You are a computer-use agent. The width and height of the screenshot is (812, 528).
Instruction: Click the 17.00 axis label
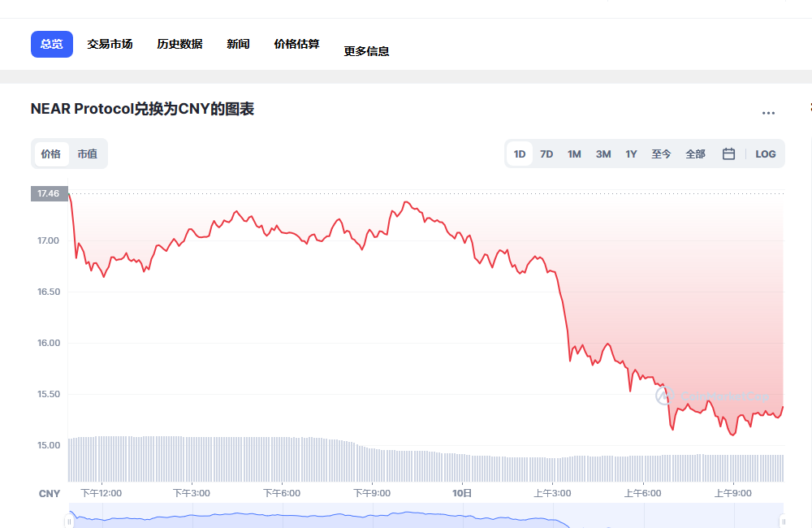[48, 240]
